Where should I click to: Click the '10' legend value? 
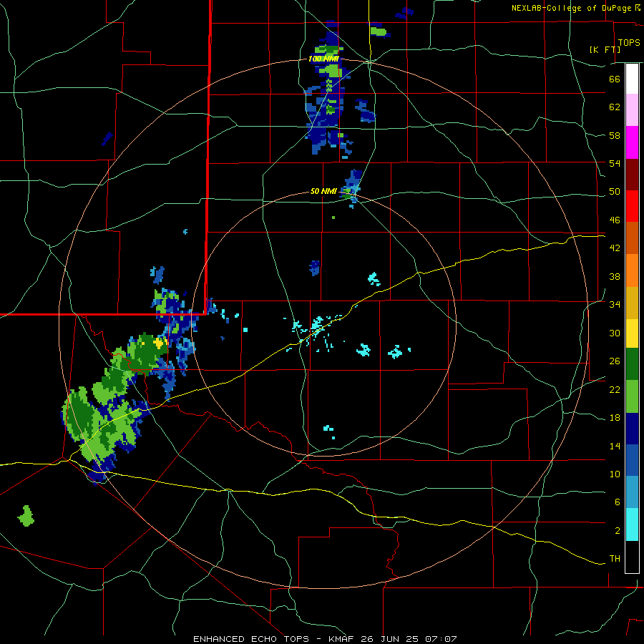615,474
